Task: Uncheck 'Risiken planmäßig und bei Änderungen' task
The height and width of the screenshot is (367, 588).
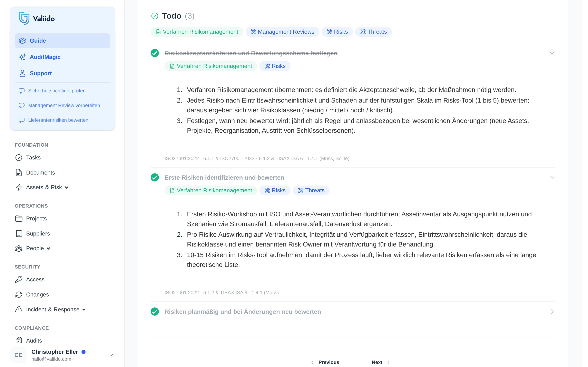Action: (155, 311)
